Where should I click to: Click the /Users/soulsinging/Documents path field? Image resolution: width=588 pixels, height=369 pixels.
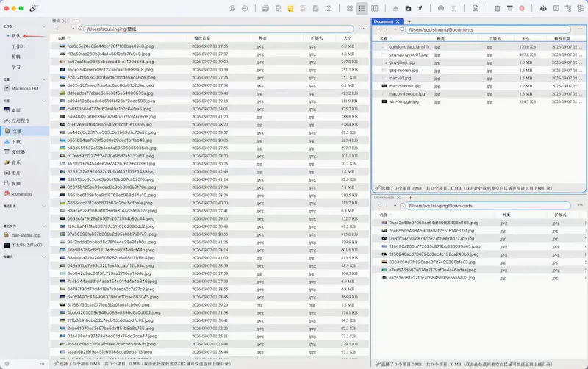pos(488,29)
